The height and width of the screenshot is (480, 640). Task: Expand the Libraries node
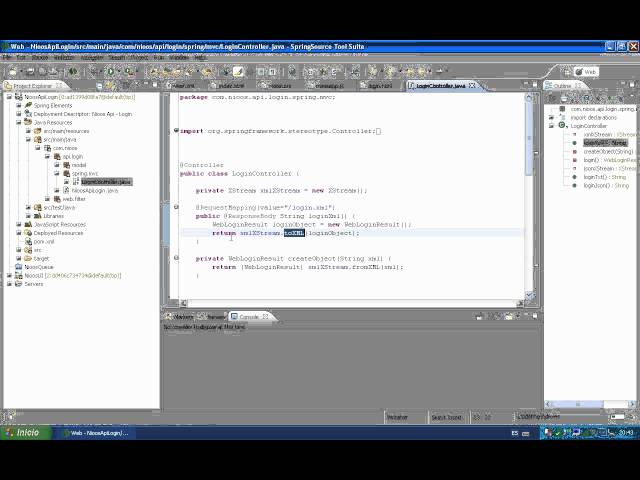[x=28, y=216]
